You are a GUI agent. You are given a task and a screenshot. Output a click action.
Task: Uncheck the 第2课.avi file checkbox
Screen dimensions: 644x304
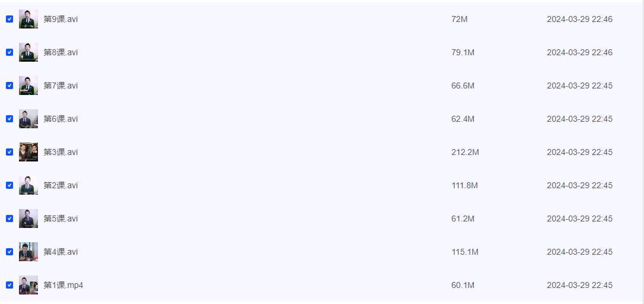click(9, 185)
